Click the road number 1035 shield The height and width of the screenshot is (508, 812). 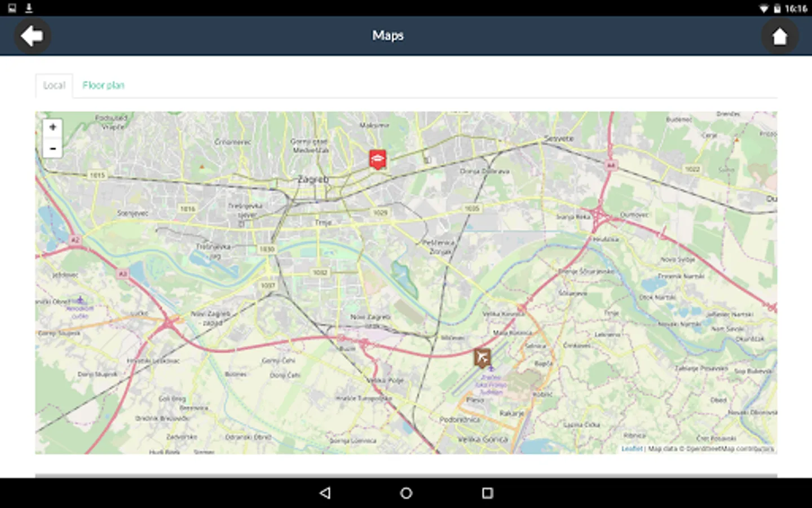[471, 208]
